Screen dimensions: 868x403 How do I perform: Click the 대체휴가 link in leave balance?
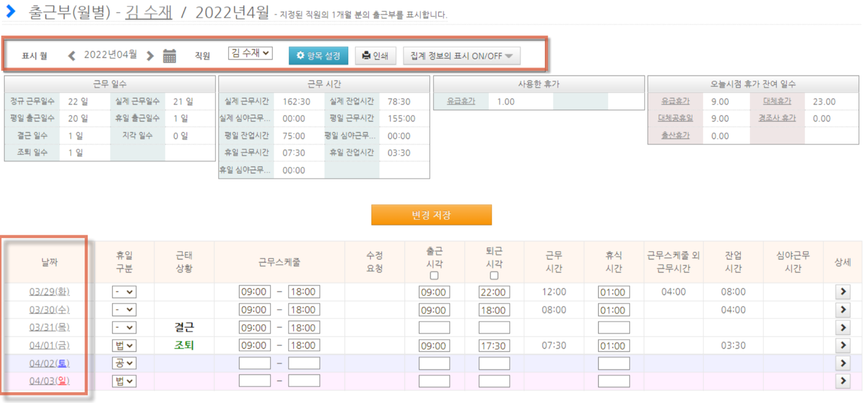coord(777,101)
